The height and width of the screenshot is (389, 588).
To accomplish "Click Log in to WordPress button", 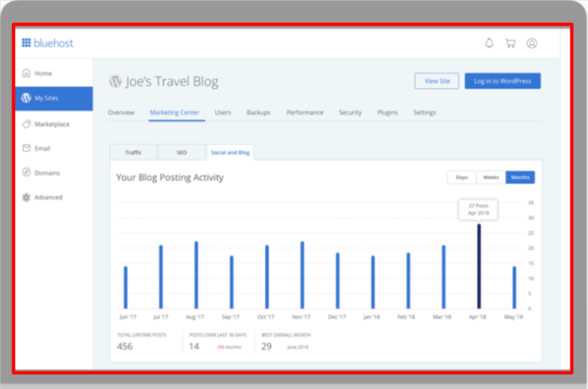I will [x=502, y=81].
